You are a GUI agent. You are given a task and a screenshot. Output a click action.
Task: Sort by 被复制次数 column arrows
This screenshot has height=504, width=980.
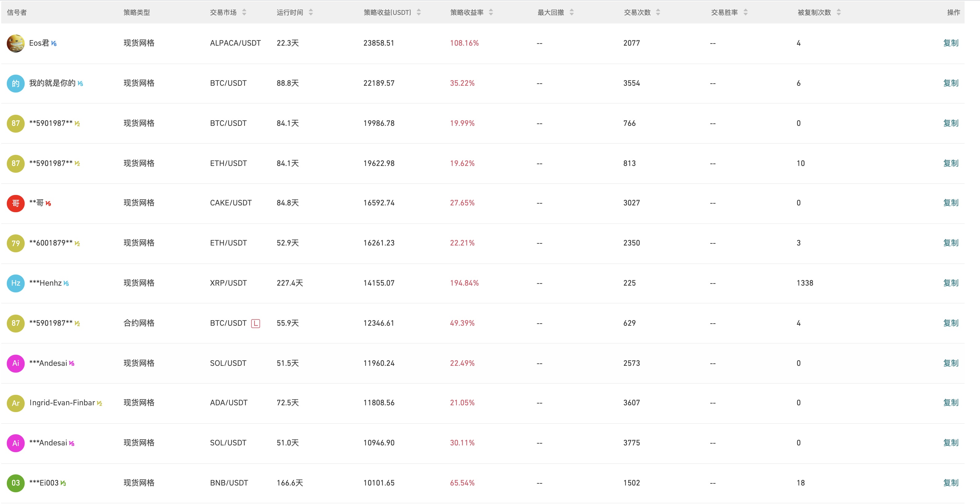[x=838, y=12]
